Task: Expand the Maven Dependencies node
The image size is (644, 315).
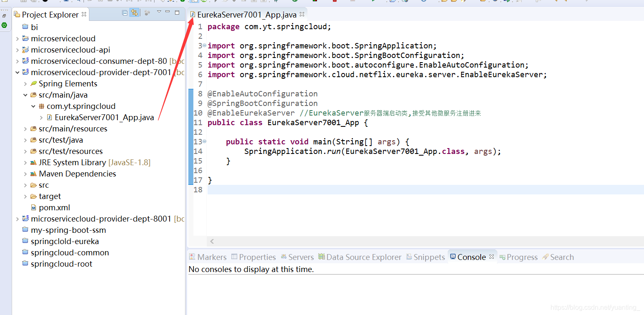Action: (x=25, y=174)
